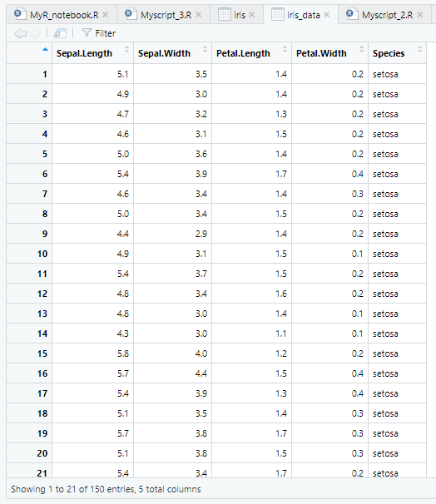Click Sepal.Length value 4.7 in row 3

[122, 114]
